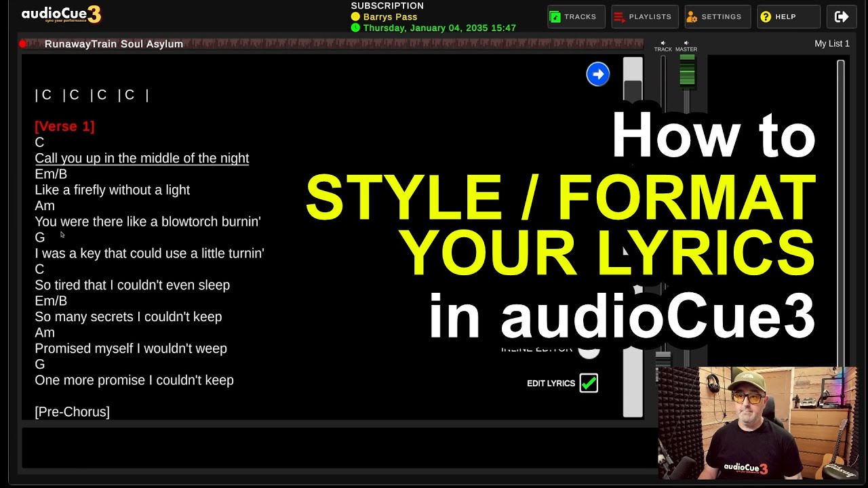
Task: Click the red [Verse 1] section marker
Action: point(64,126)
